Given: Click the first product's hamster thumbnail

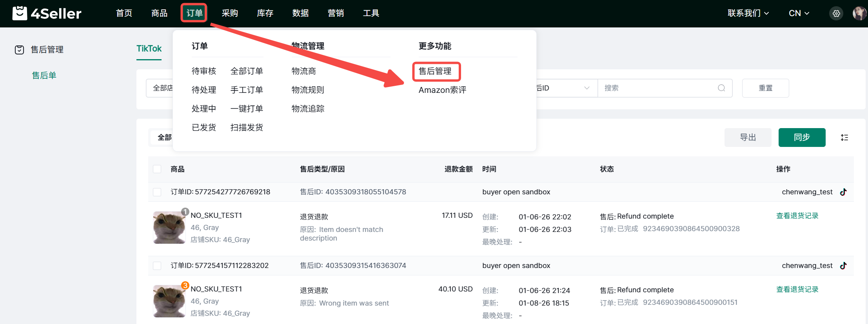Looking at the screenshot, I should coord(169,228).
